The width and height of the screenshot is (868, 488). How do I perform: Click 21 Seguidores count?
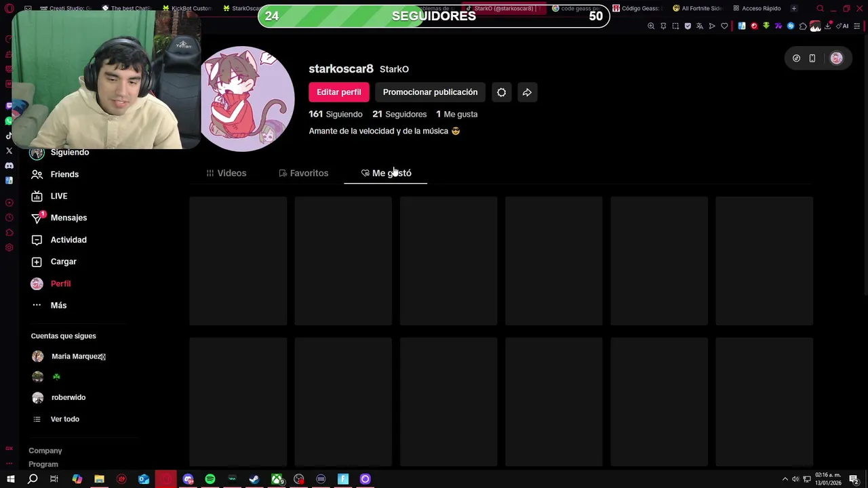click(x=399, y=114)
